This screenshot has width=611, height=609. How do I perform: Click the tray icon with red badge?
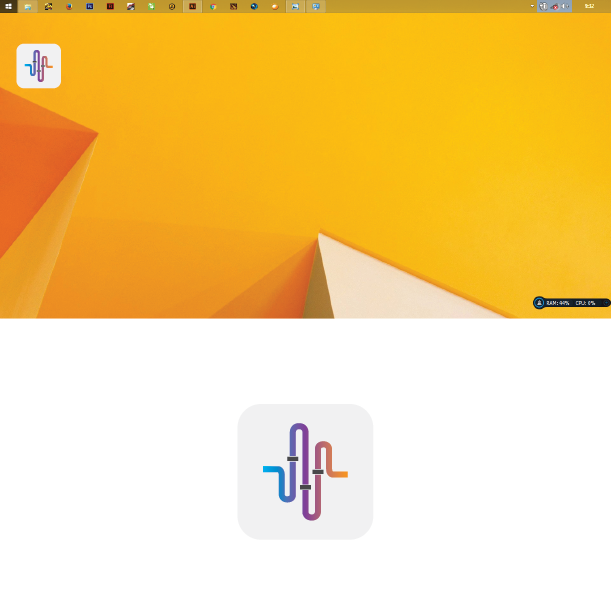point(554,6)
